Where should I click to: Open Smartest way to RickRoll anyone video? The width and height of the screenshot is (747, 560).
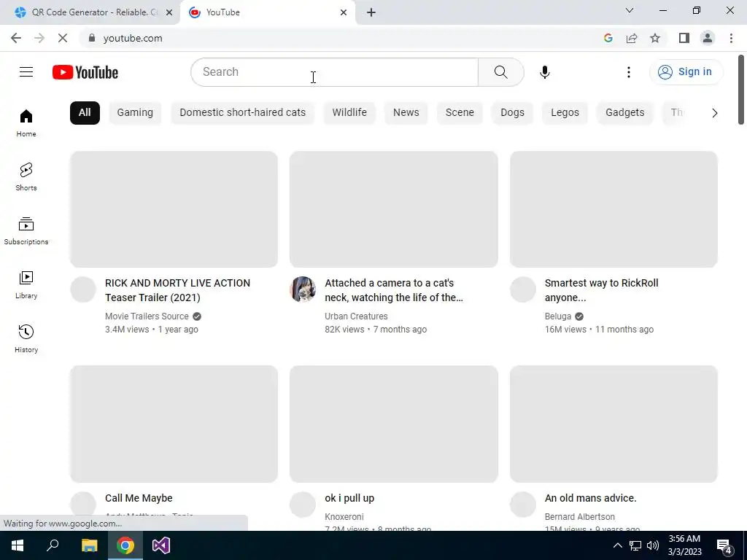(601, 290)
